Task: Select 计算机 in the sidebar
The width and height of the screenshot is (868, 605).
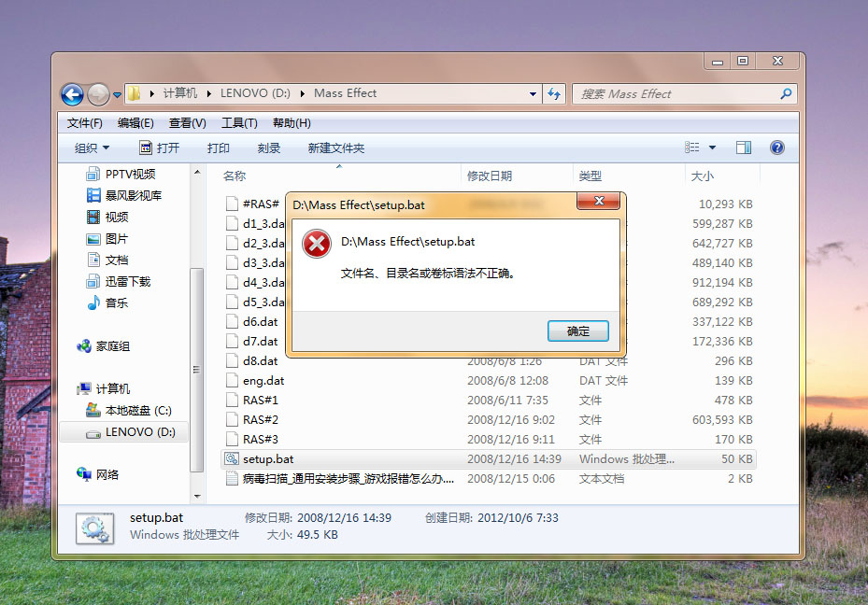Action: tap(104, 388)
